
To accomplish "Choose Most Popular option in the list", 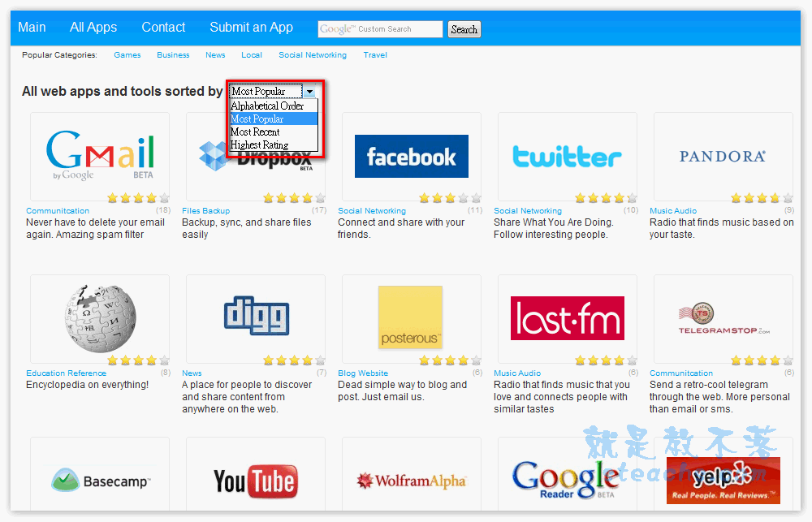I will 274,119.
